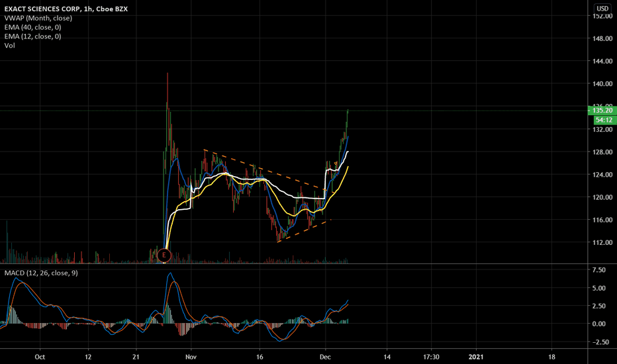Click the earnings 'E' marker on chart
This screenshot has height=364, width=617.
click(x=164, y=255)
